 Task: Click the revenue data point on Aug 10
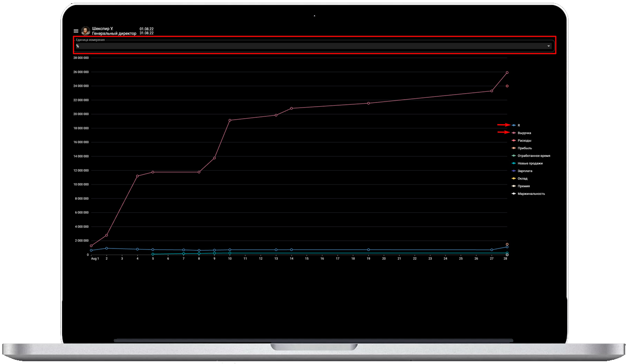click(230, 120)
